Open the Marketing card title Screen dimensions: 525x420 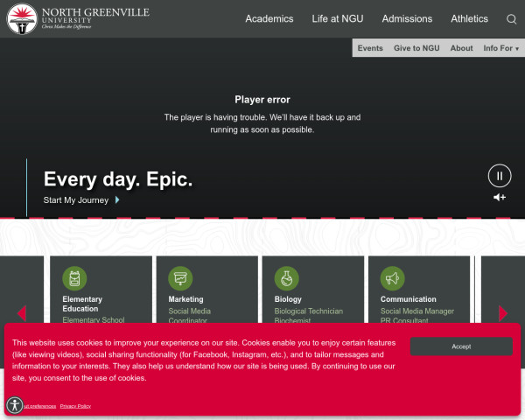click(185, 299)
